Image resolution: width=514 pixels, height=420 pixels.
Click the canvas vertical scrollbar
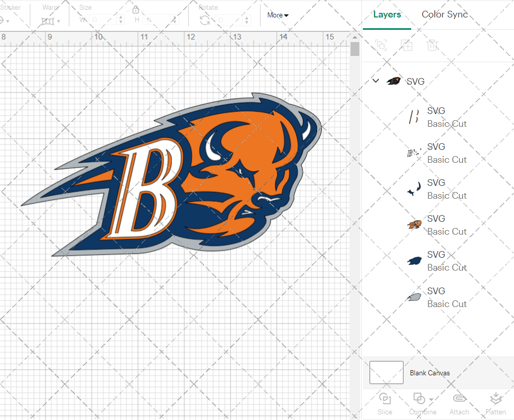354,49
